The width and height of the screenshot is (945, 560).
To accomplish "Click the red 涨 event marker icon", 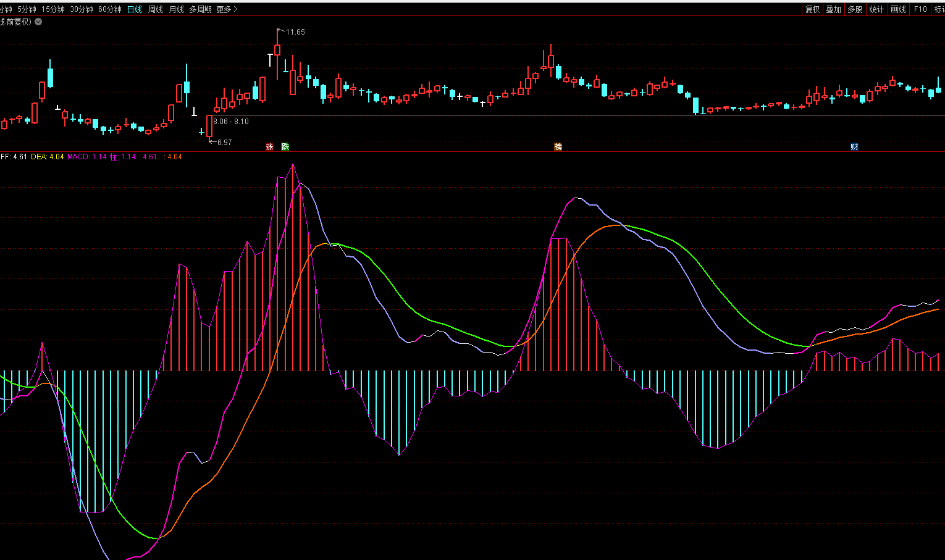I will [x=269, y=147].
